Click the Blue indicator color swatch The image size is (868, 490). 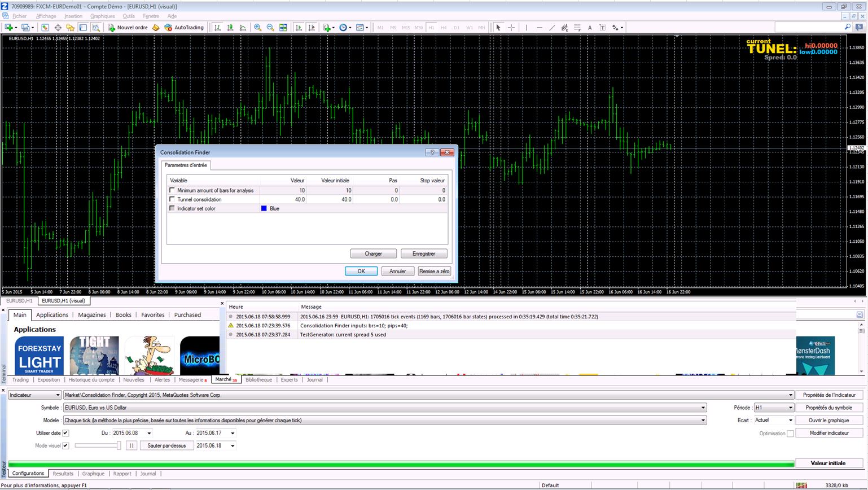point(264,208)
